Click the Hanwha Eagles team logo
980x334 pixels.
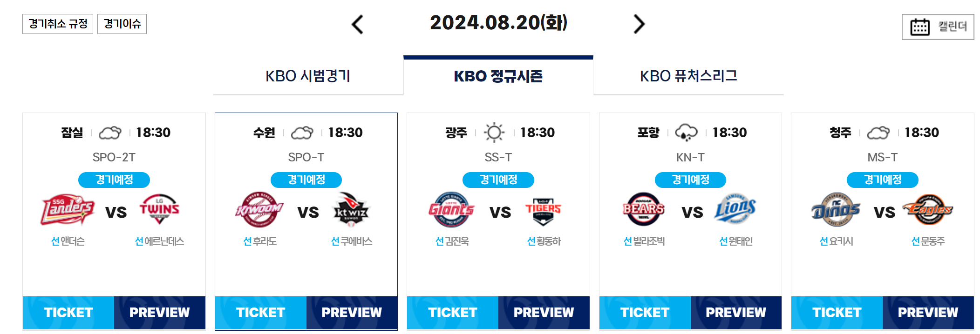927,209
